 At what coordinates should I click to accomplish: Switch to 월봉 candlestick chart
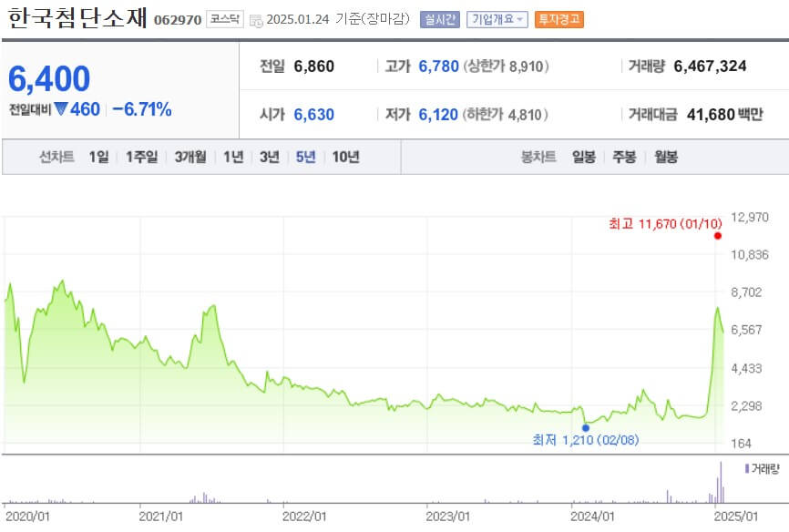[x=666, y=157]
